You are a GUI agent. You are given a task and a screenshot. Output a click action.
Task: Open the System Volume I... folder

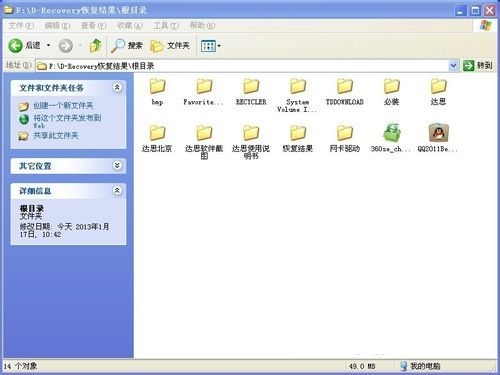click(x=298, y=95)
